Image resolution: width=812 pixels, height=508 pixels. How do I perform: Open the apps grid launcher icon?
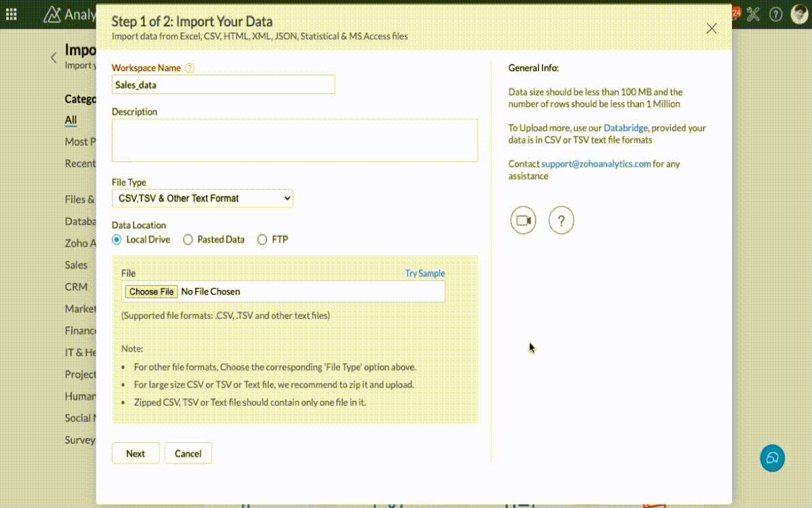tap(12, 14)
